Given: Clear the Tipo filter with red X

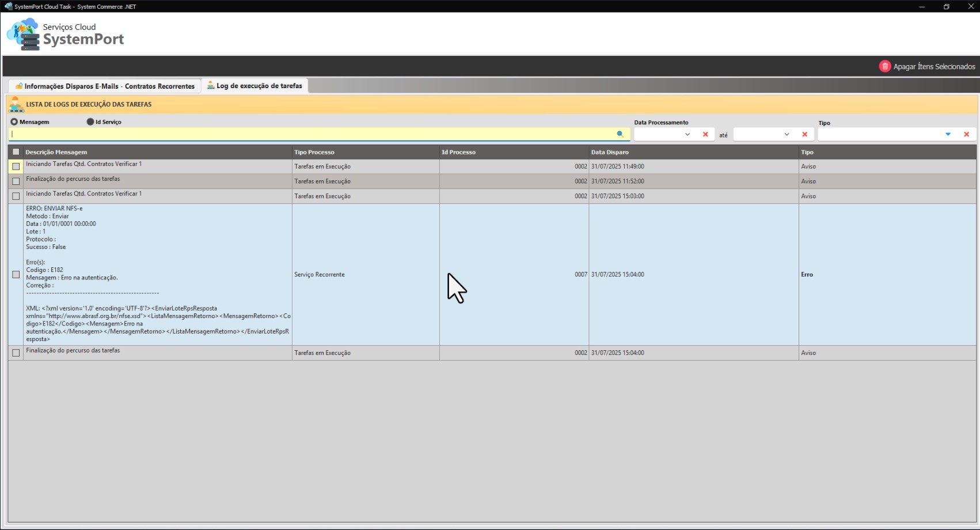Looking at the screenshot, I should [x=966, y=134].
